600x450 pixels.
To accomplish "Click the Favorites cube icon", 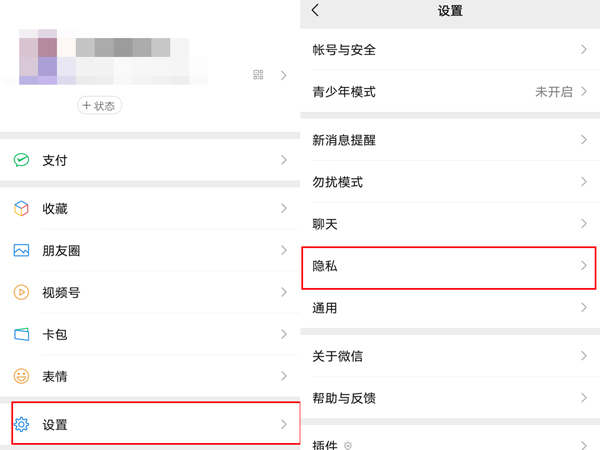I will 21,209.
